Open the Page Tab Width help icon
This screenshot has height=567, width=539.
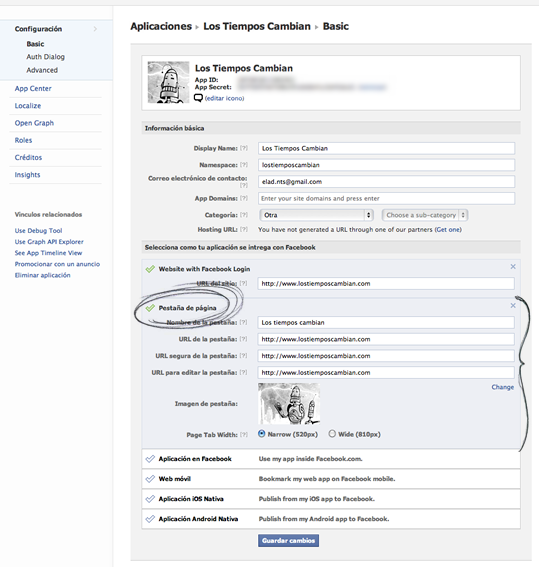tap(244, 434)
